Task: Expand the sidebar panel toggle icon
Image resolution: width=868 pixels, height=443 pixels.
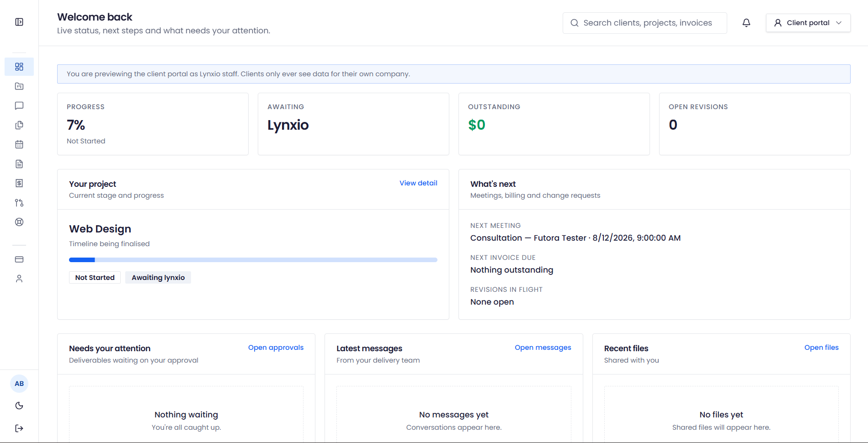Action: 19,22
